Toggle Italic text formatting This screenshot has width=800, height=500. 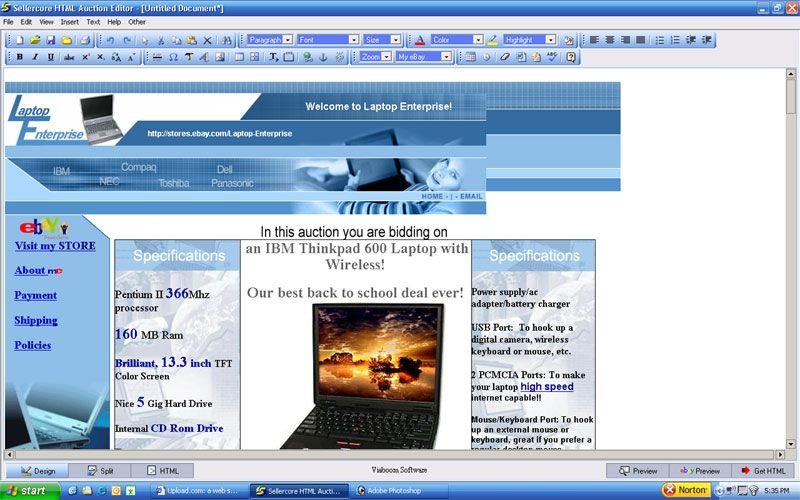click(x=35, y=57)
